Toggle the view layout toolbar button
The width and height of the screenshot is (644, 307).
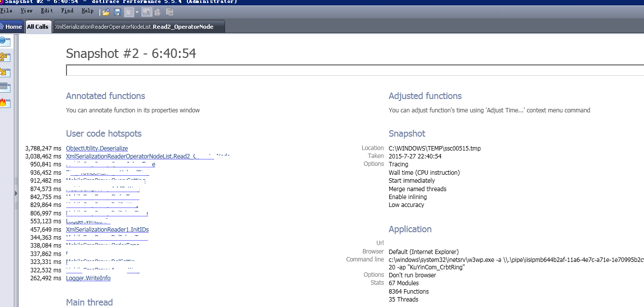(129, 11)
